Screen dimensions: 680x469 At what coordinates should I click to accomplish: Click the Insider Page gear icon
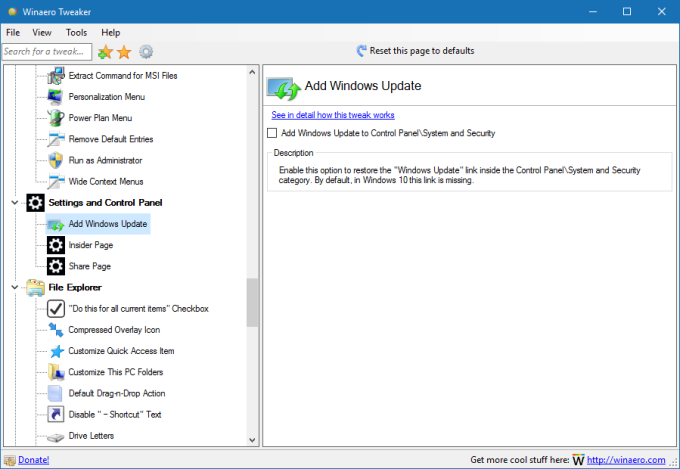56,245
